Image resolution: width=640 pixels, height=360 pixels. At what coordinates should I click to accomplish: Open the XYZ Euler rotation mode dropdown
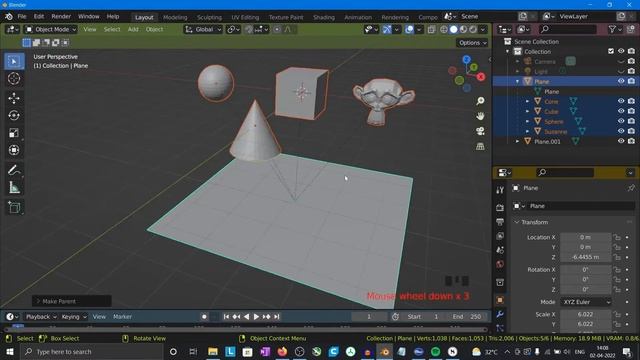coord(586,302)
